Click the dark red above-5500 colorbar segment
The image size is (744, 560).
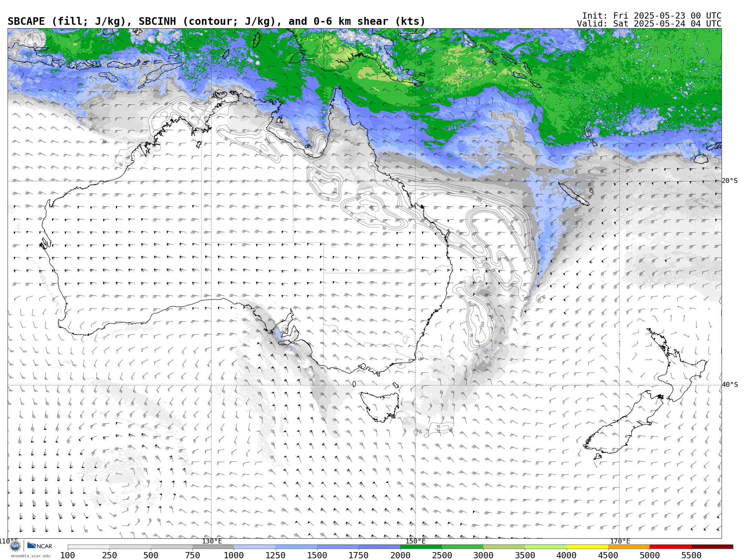[712, 547]
